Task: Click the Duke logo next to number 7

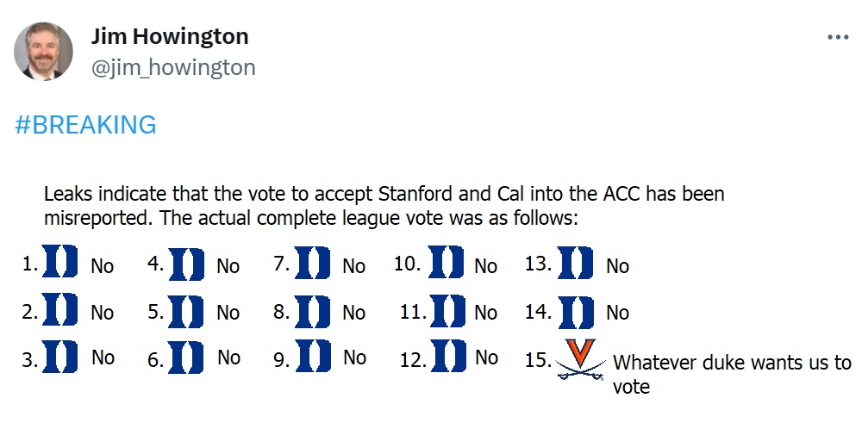Action: point(312,263)
